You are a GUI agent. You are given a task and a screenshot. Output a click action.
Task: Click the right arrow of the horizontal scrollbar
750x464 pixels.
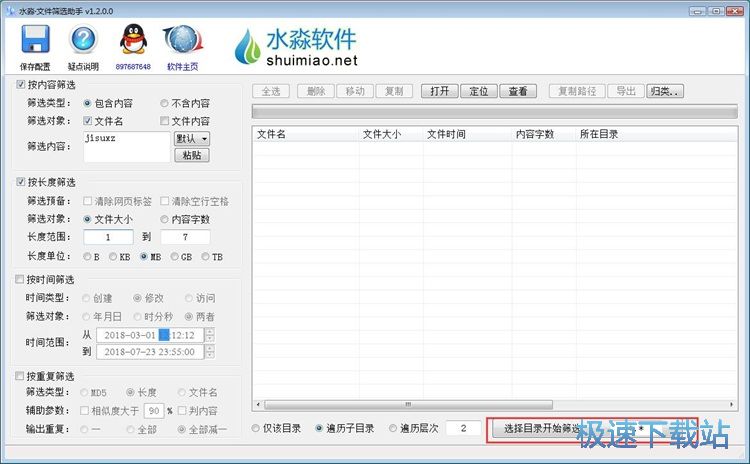(x=732, y=405)
